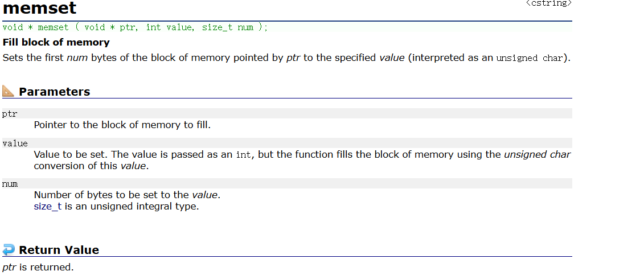644x275 pixels.
Task: Click the 'ptr is returned' sentence
Action: pyautogui.click(x=38, y=267)
